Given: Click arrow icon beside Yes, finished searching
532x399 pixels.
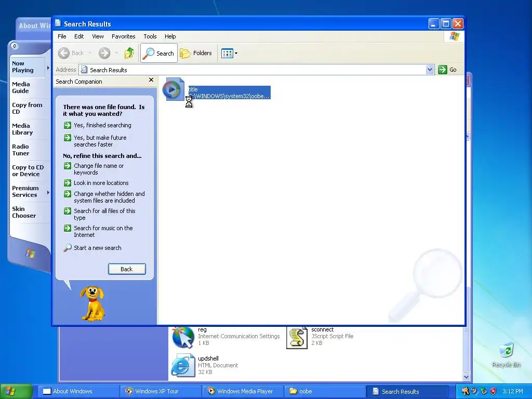Looking at the screenshot, I should (67, 125).
